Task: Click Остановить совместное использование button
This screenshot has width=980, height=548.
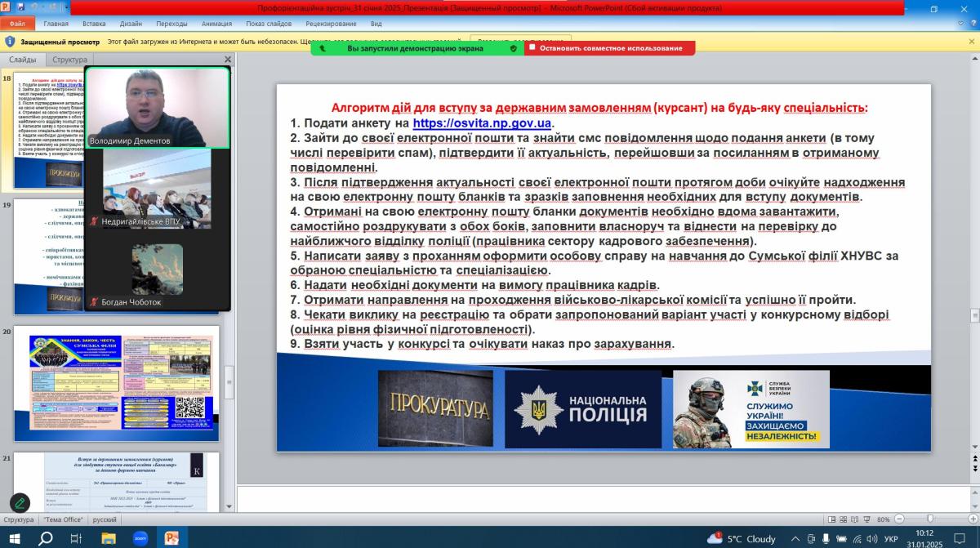Action: 609,48
